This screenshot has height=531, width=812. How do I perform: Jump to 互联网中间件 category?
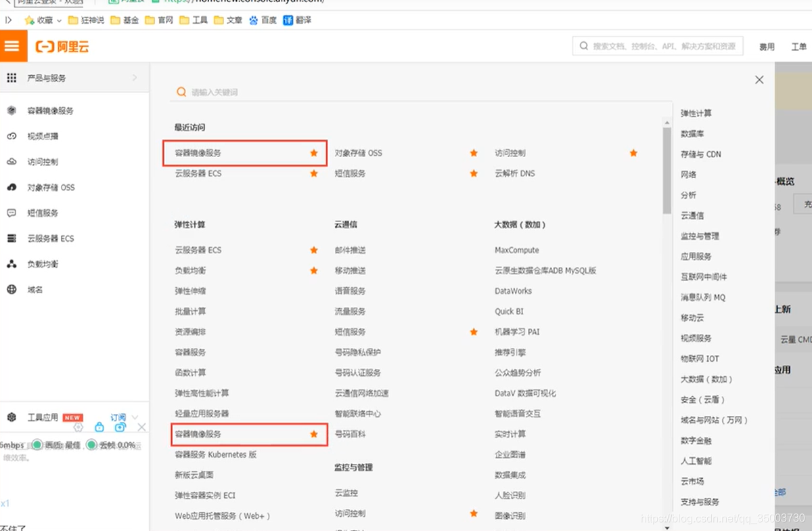(x=704, y=276)
